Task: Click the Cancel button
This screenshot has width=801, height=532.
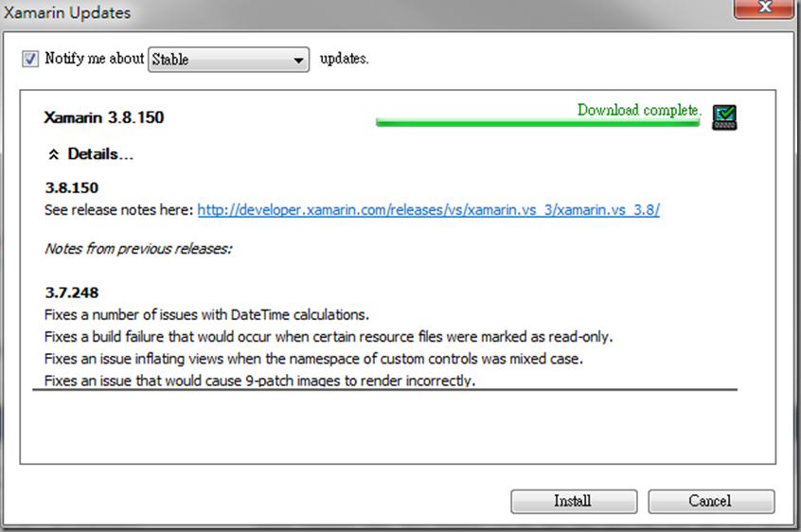Action: coord(711,502)
